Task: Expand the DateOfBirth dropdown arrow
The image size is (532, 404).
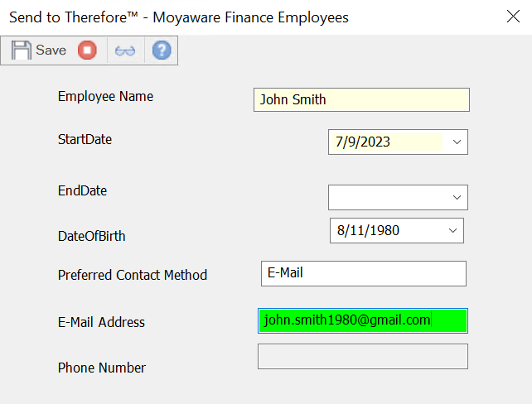Action: point(452,230)
